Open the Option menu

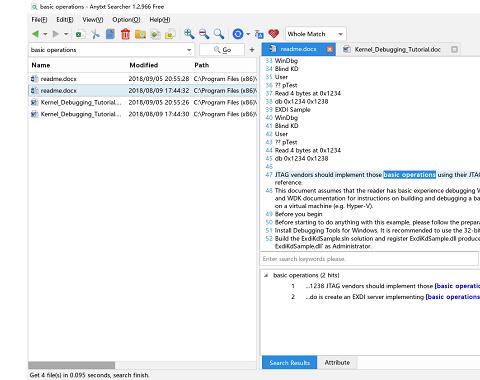coord(126,20)
